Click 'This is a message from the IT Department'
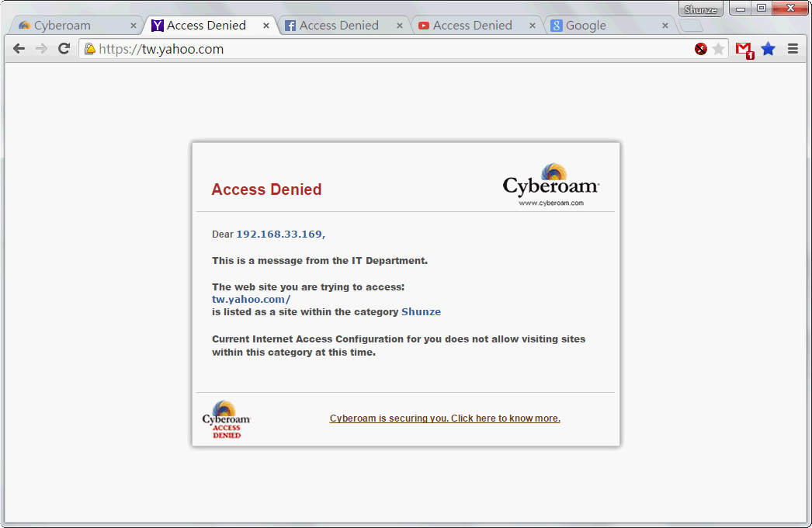This screenshot has height=528, width=812. [320, 261]
